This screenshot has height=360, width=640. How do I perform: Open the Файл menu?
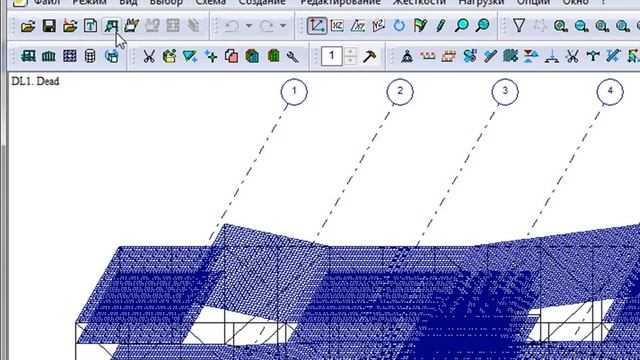47,2
